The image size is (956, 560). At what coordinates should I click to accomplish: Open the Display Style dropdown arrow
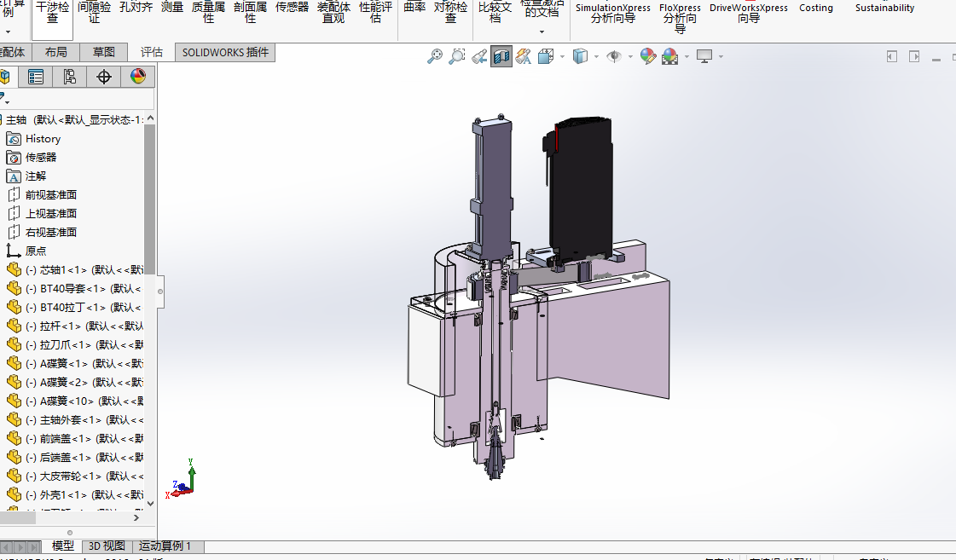pyautogui.click(x=595, y=56)
